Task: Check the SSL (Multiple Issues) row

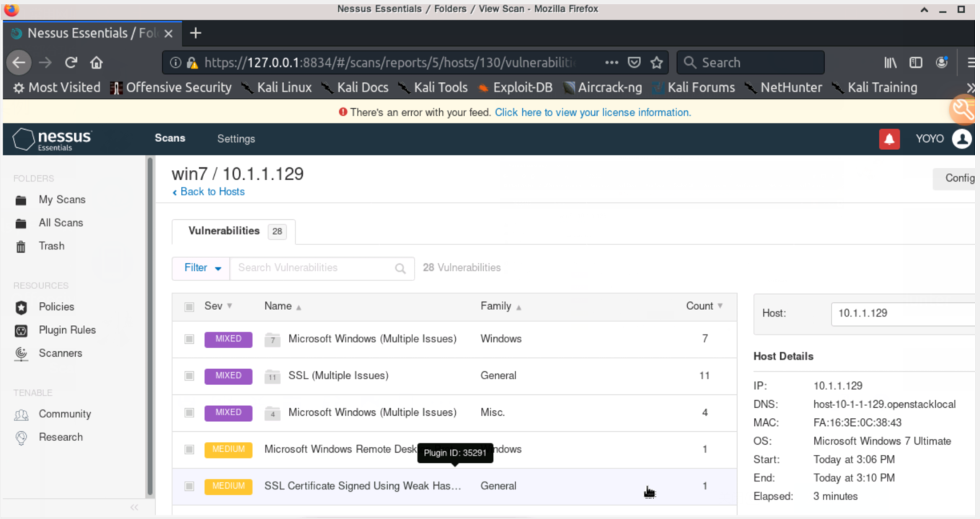Action: [x=189, y=376]
